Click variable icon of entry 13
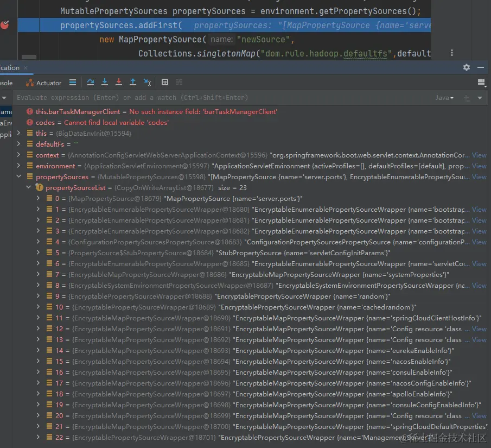The image size is (491, 448). click(49, 339)
